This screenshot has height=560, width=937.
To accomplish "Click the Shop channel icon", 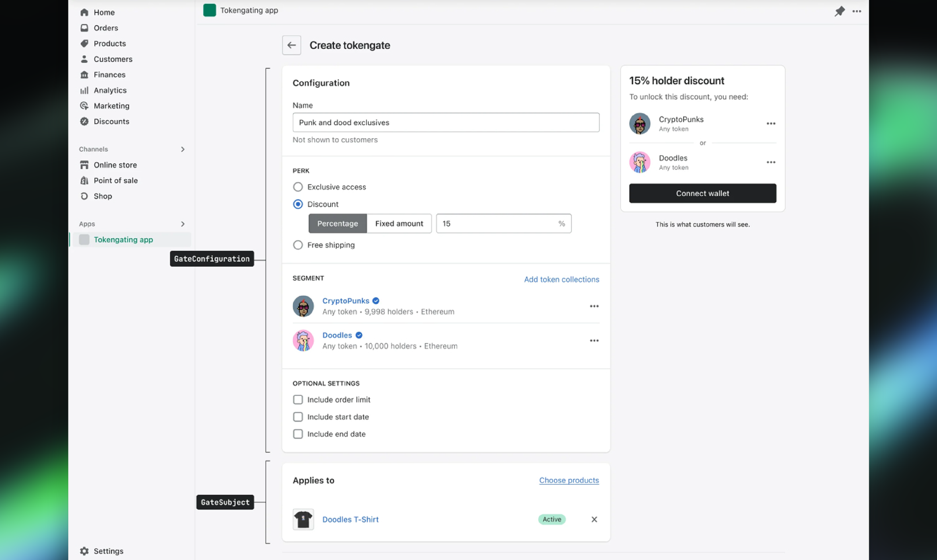I will [x=84, y=196].
